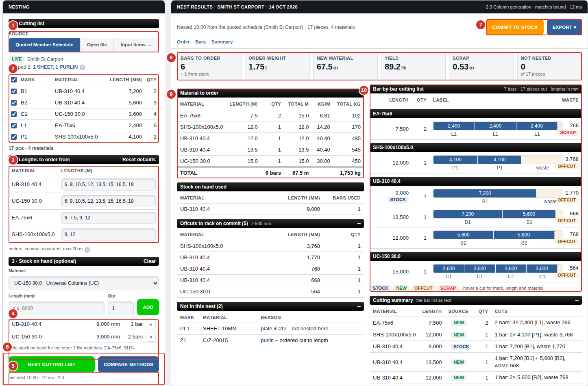This screenshot has height=386, width=588.
Task: Open help icon beside 1 SHEET, 1 PURLIN
Action: click(x=83, y=67)
